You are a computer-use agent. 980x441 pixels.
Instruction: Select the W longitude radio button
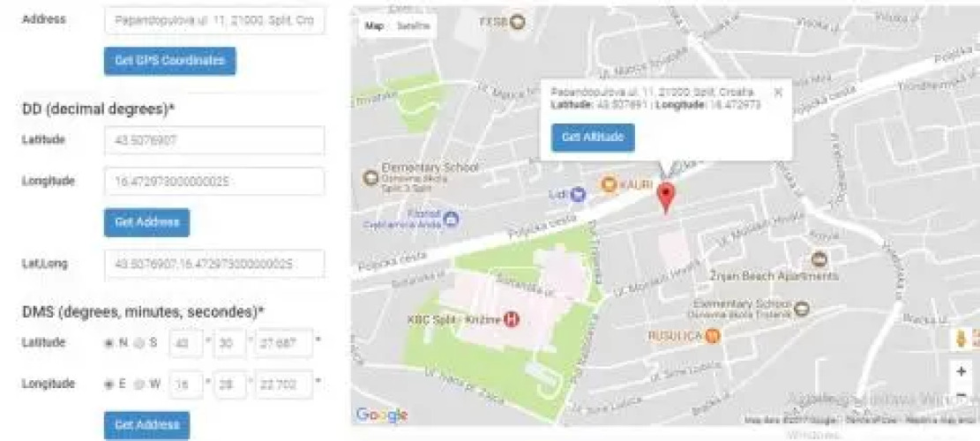coord(139,385)
